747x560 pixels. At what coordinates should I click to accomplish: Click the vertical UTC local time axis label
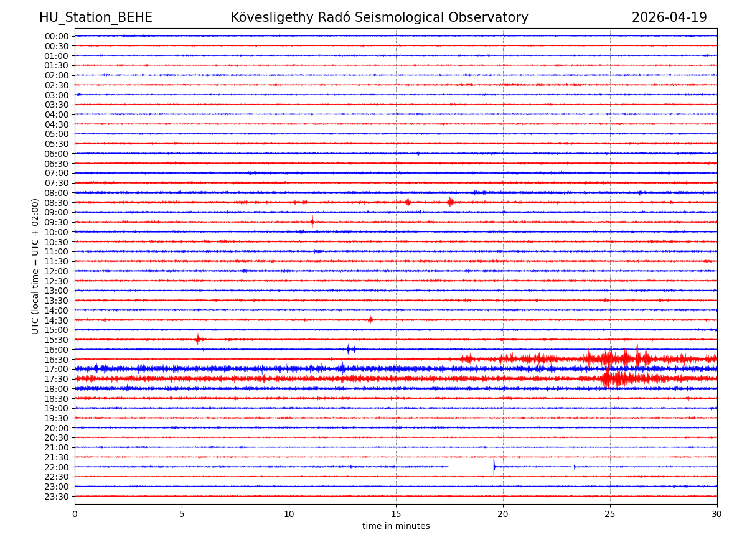(x=35, y=266)
